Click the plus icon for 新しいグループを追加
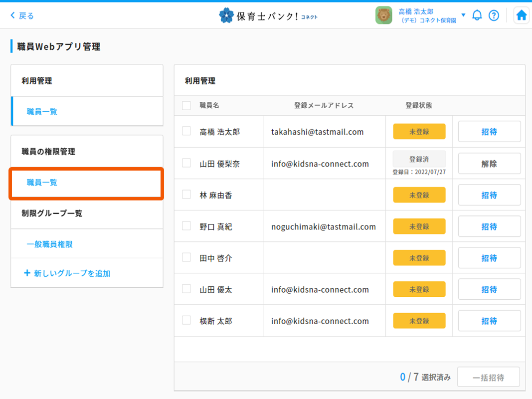This screenshot has width=532, height=399. 27,273
